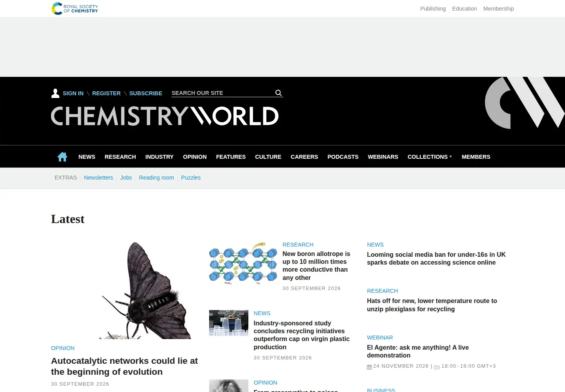
Task: Click the Register link
Action: click(x=106, y=93)
